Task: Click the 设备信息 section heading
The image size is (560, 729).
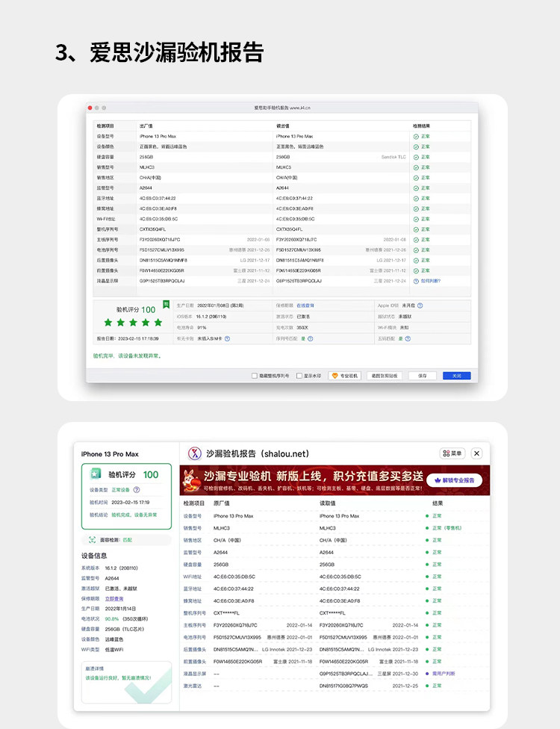Action: [94, 556]
